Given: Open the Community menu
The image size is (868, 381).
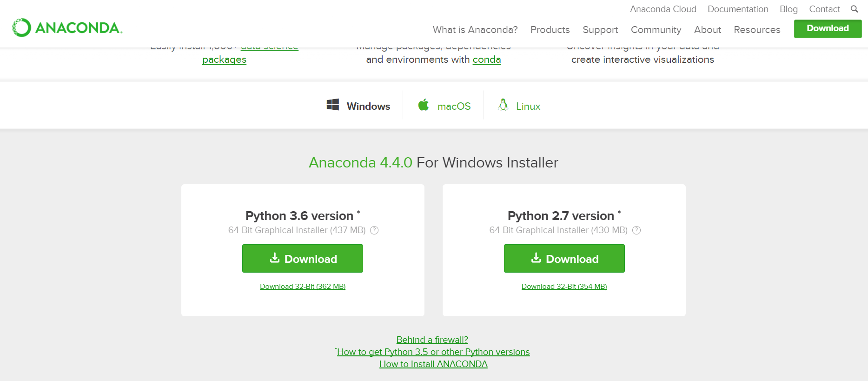Looking at the screenshot, I should click(656, 30).
